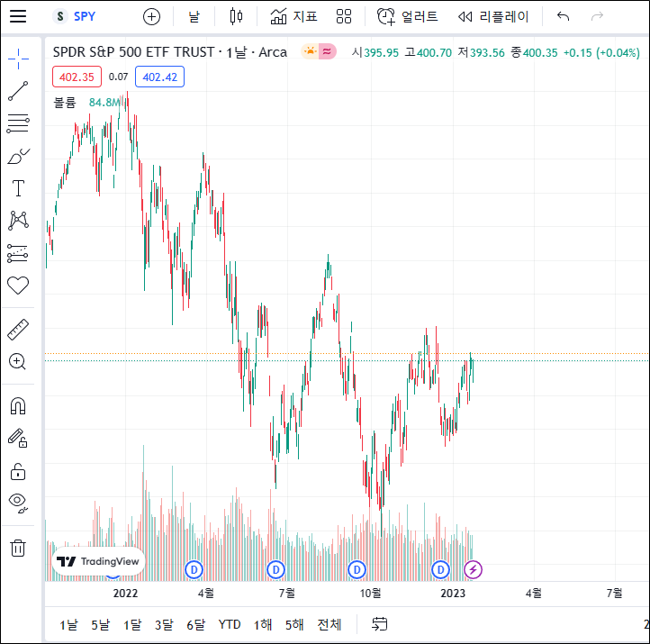Open candlestick chart style menu

pyautogui.click(x=236, y=16)
